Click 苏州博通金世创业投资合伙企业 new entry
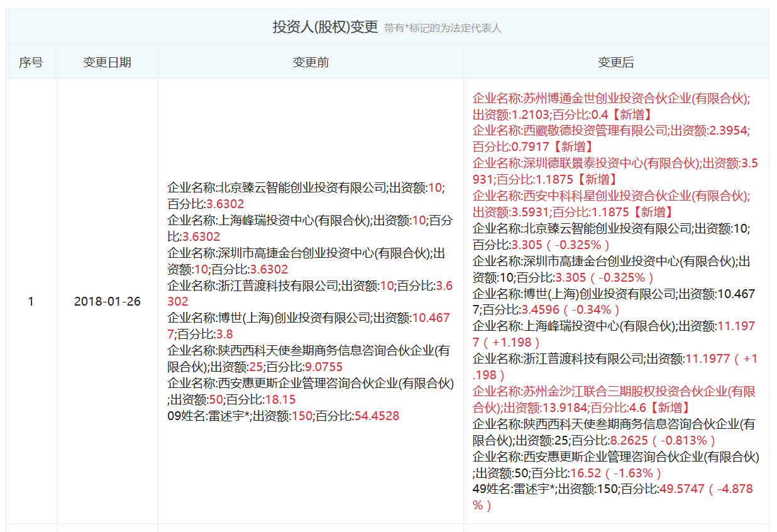 (612, 106)
